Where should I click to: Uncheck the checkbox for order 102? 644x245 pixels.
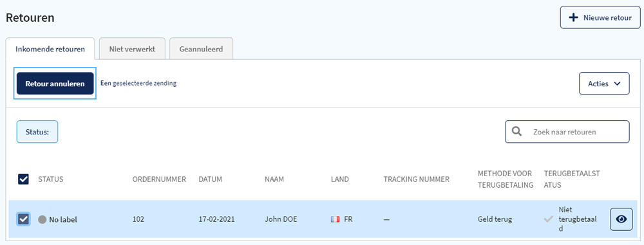pyautogui.click(x=23, y=219)
